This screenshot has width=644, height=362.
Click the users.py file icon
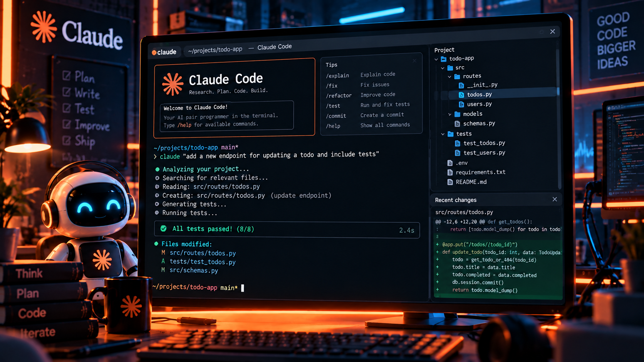coord(461,104)
